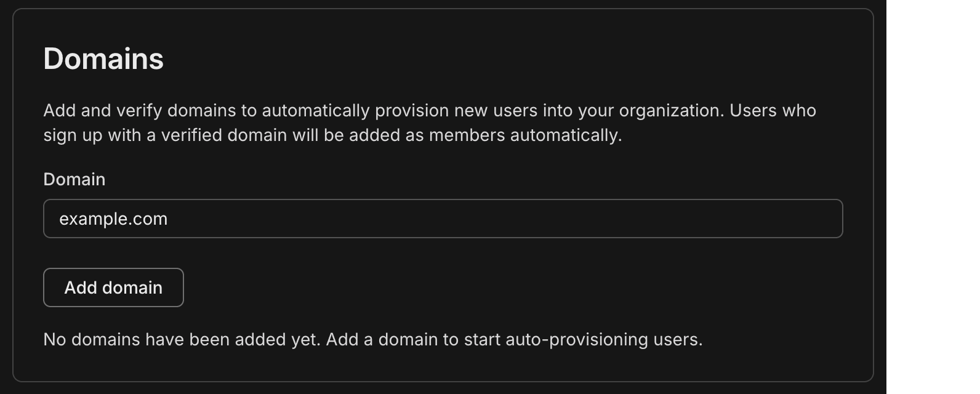
Task: Click the right end of the Domain input
Action: [819, 218]
